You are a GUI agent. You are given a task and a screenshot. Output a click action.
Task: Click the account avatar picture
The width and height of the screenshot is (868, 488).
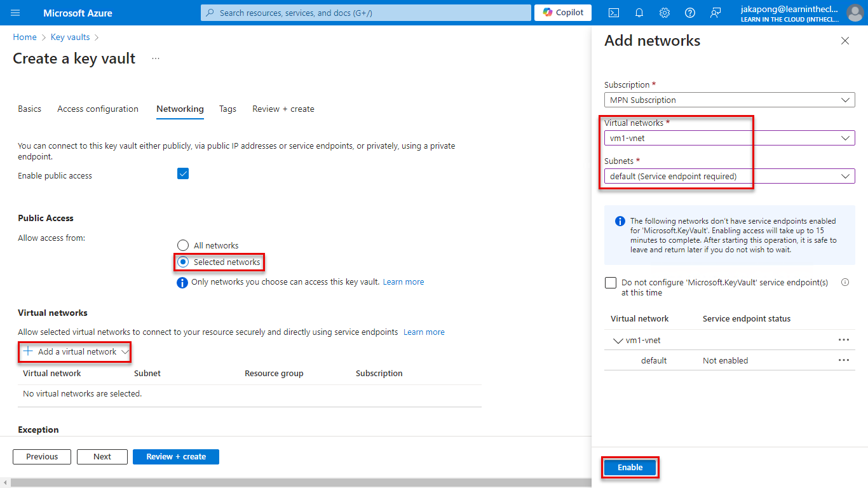tap(855, 13)
